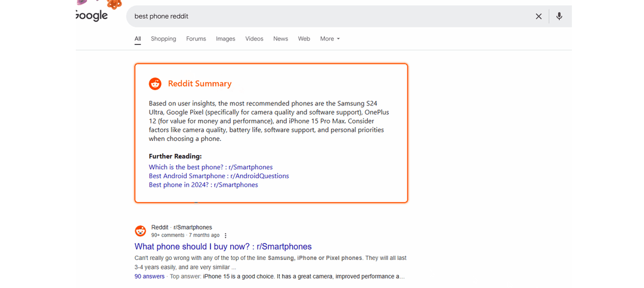Click the Reddit logo in the Reddit Summary card
This screenshot has height=288, width=644.
coord(155,84)
